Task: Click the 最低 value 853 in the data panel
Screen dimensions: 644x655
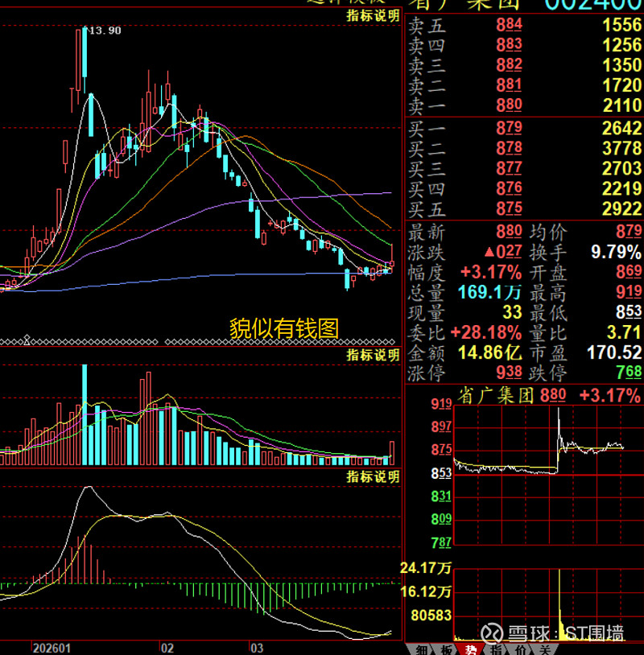Action: (x=629, y=312)
